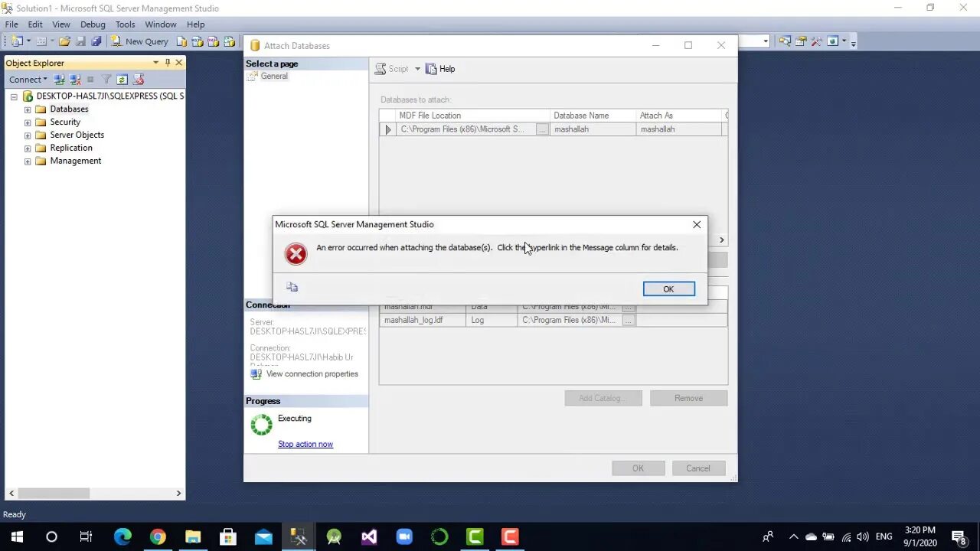980x551 pixels.
Task: Click the Analysis Services MDX Query icon
Action: click(198, 41)
